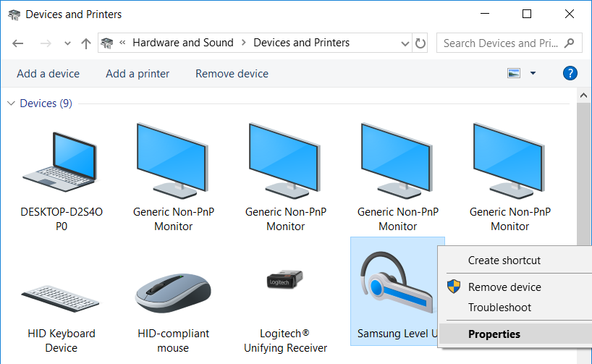Click Add a device in toolbar

(x=48, y=74)
